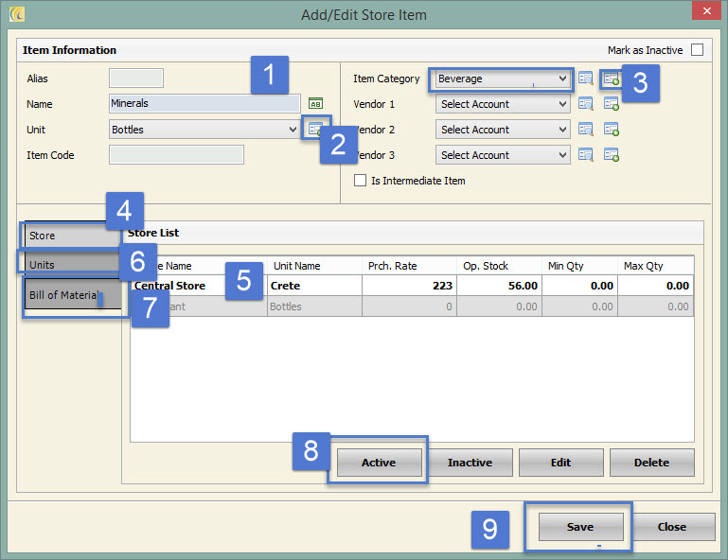
Task: Enable the Is Intermediate Item checkbox
Action: coord(360,181)
